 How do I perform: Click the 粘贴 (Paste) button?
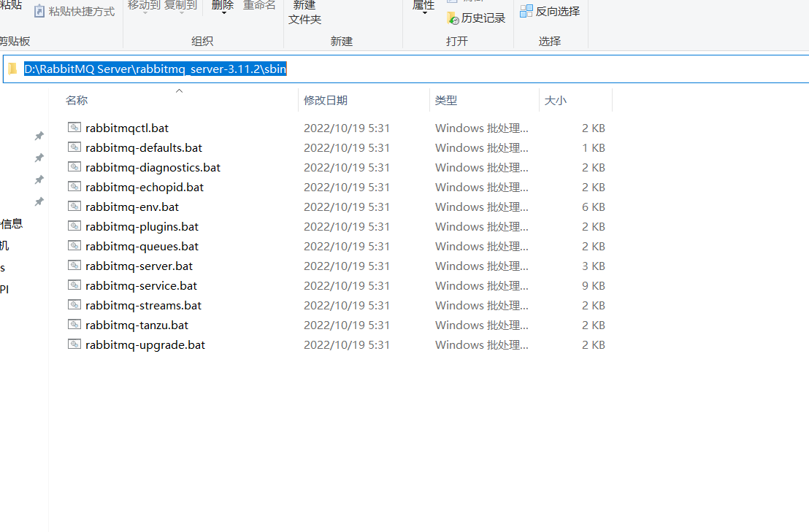(10, 5)
